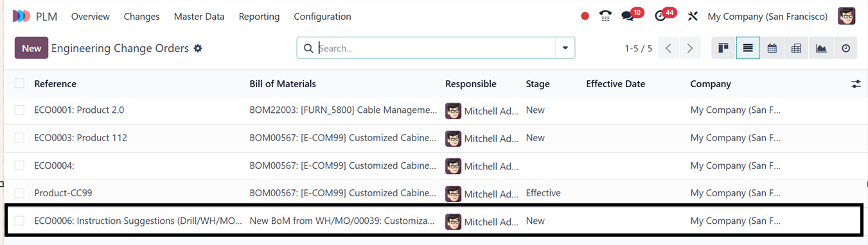868x245 pixels.
Task: Click the PLM app name
Action: [47, 17]
